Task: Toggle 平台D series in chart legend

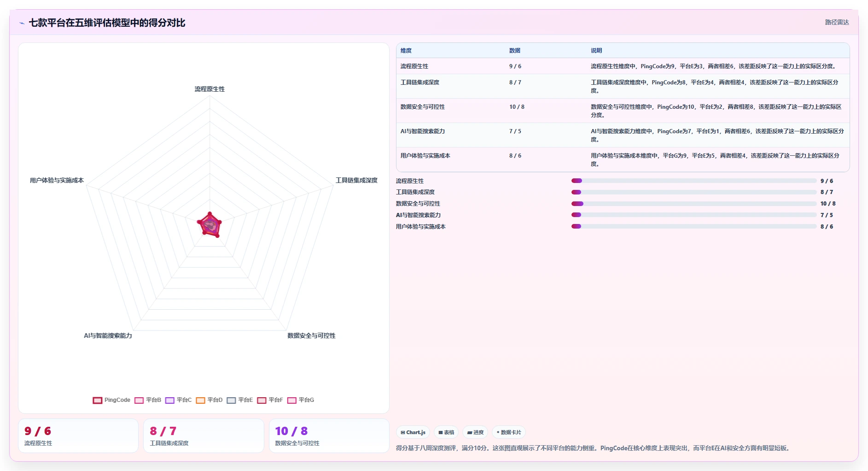Action: coord(209,400)
